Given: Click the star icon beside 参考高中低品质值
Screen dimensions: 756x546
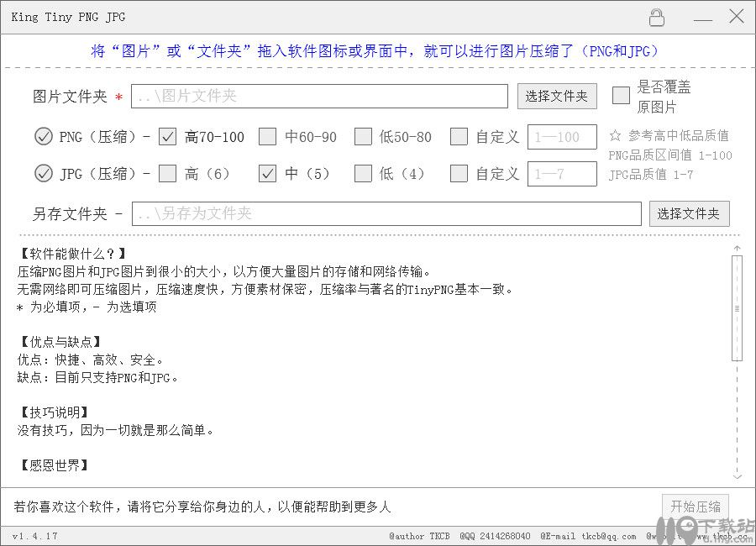Looking at the screenshot, I should tap(615, 135).
